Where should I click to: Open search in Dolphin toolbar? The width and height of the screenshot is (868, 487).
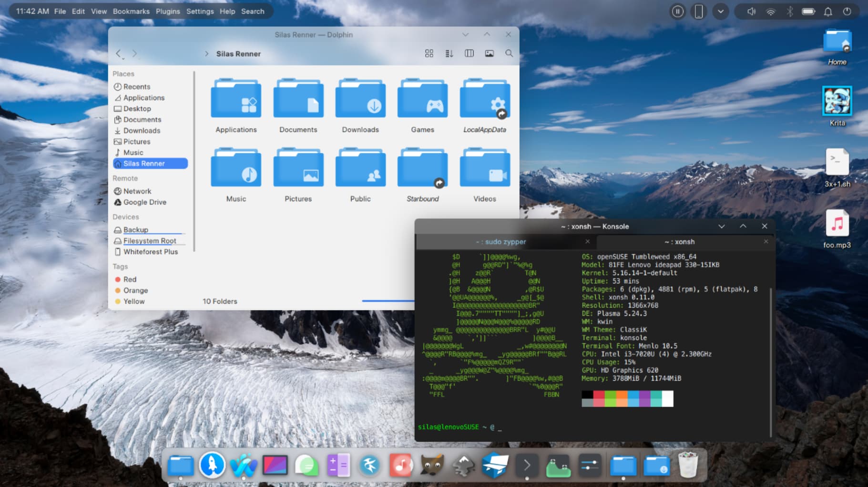click(x=509, y=53)
